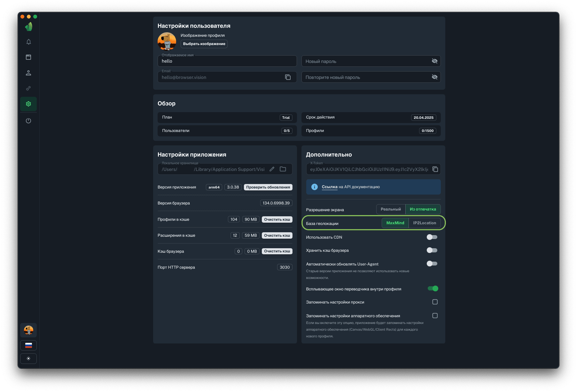
Task: Check Запоминать настройки прокси checkbox
Action: coord(435,302)
